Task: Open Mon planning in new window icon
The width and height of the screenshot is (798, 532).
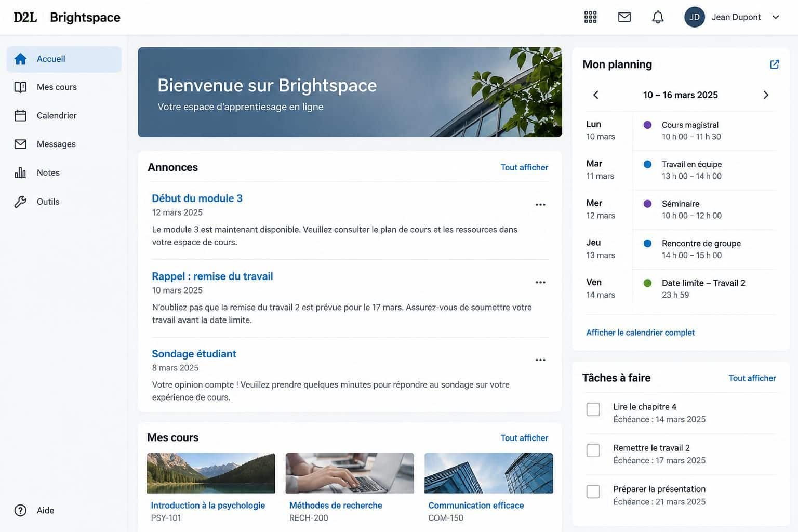Action: tap(774, 64)
